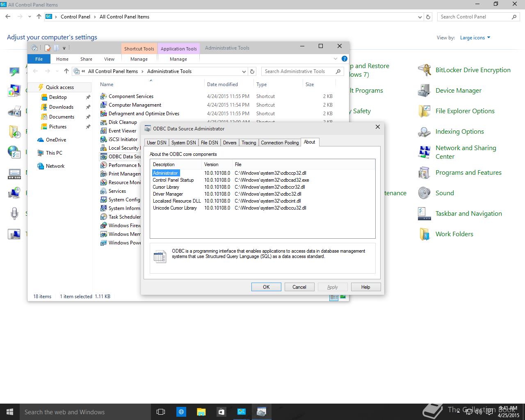Click OK in ODBC dialog
525x420 pixels.
coord(266,287)
